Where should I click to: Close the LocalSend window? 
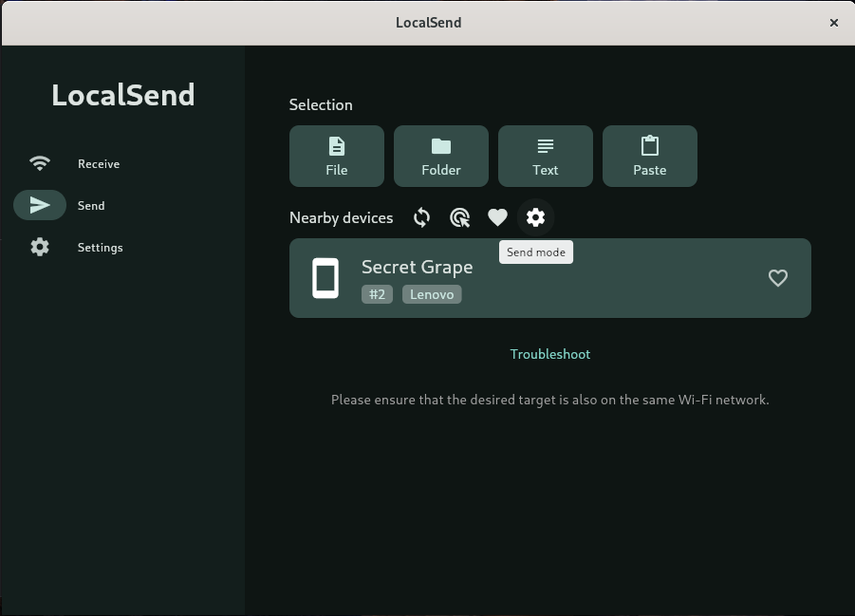click(833, 23)
